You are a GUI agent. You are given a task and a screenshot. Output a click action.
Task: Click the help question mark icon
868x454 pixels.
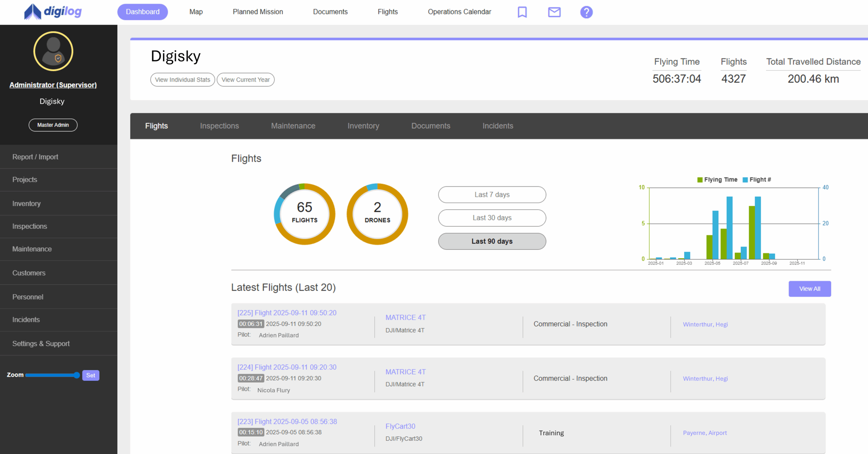(586, 12)
